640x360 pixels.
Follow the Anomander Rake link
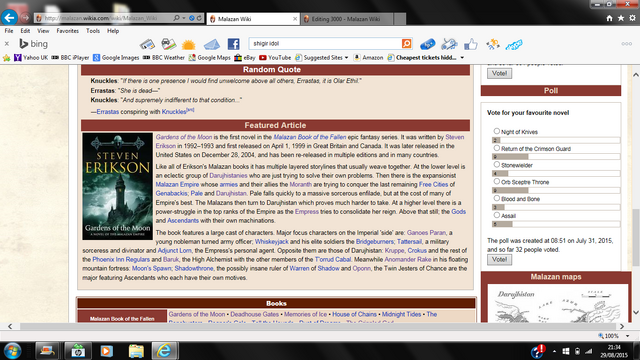pyautogui.click(x=408, y=259)
